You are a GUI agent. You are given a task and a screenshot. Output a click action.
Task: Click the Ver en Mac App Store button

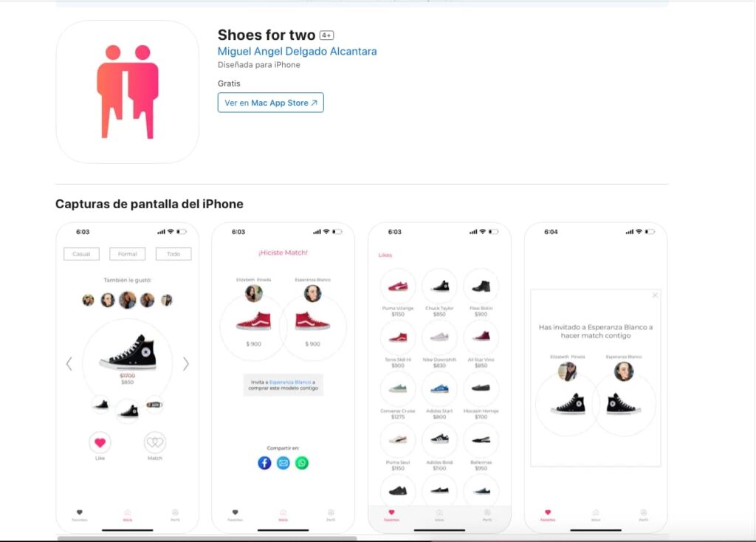[270, 103]
